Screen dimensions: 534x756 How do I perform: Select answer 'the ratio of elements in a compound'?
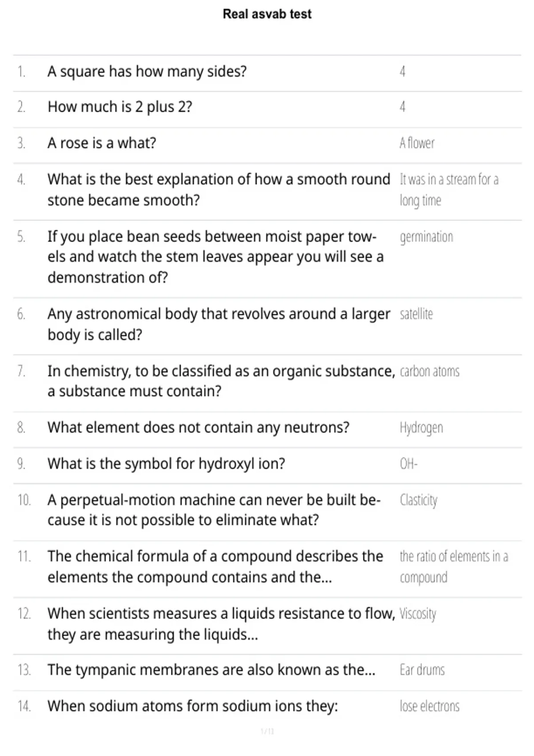[x=454, y=567]
